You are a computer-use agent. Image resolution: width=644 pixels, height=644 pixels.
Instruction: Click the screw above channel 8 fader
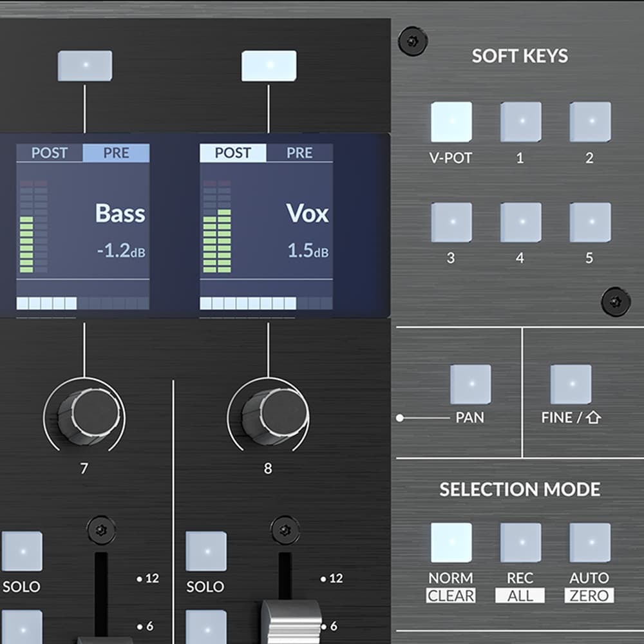pos(285,530)
